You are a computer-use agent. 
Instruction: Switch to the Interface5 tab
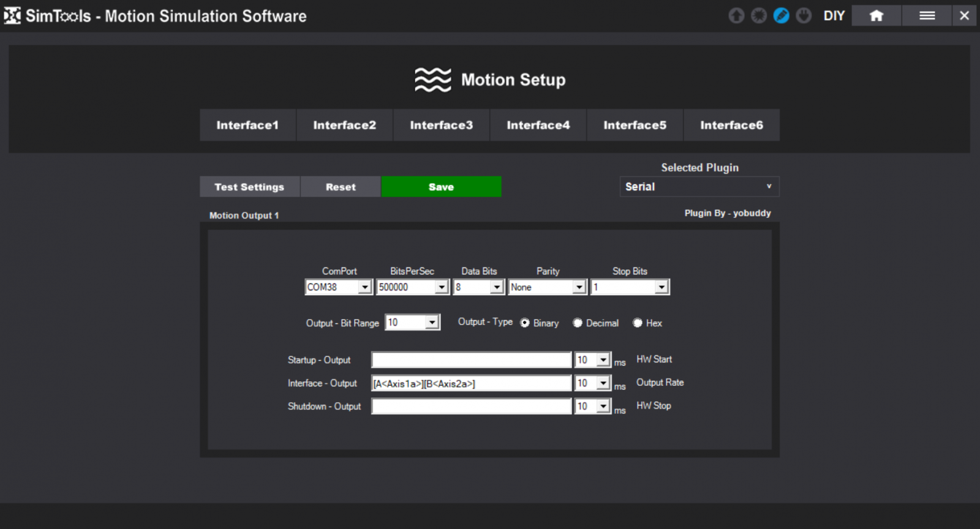tap(635, 125)
